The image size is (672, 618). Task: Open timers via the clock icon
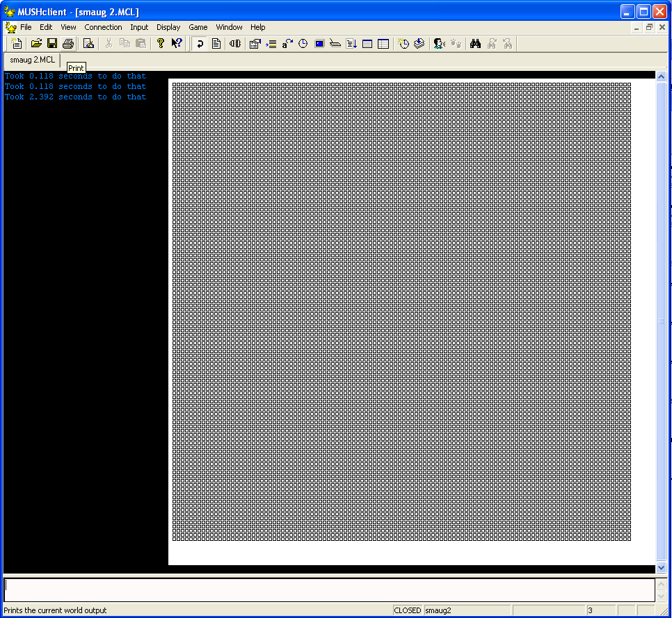click(x=303, y=43)
